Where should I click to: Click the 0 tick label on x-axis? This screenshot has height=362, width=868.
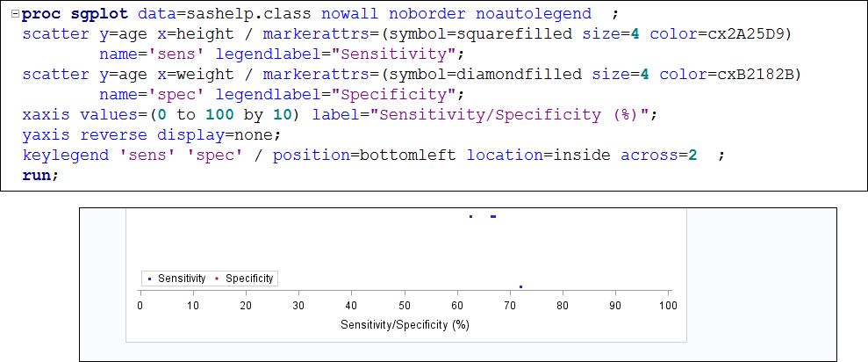tap(140, 305)
